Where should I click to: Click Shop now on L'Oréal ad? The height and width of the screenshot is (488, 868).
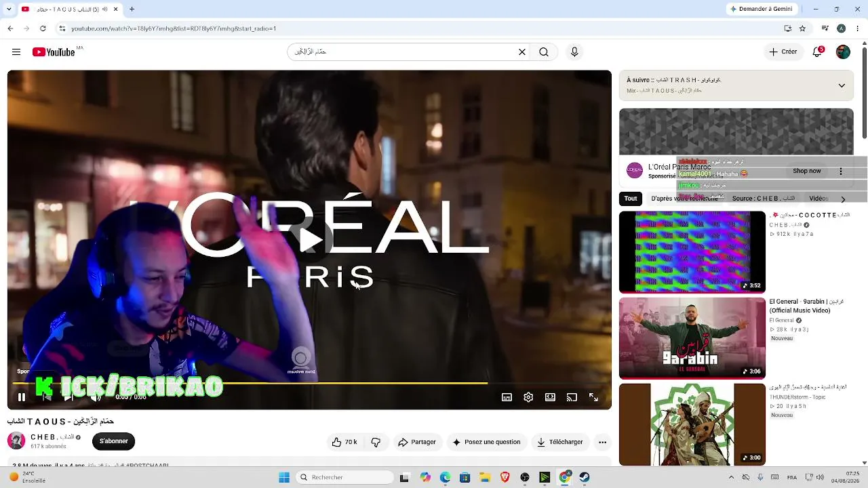point(807,171)
